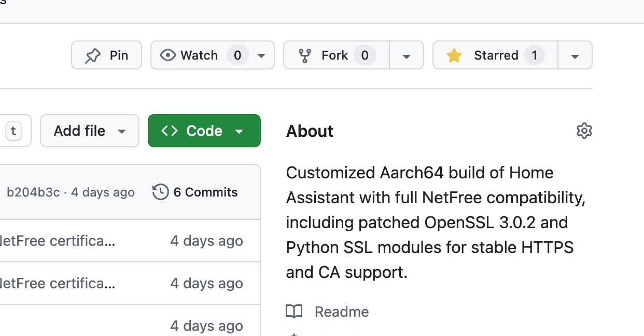The width and height of the screenshot is (644, 336).
Task: Open first NetFree certifica commit message
Action: point(57,241)
